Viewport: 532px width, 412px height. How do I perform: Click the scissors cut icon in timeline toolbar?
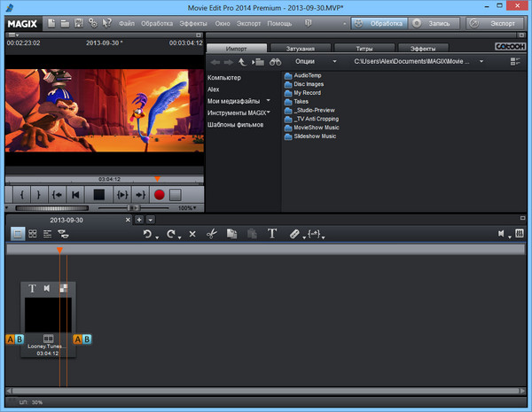click(211, 234)
